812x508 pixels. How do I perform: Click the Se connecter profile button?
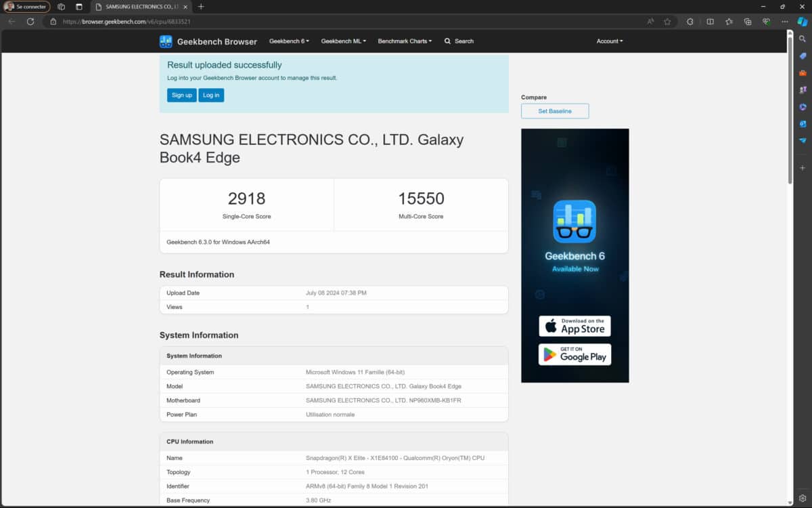click(26, 7)
